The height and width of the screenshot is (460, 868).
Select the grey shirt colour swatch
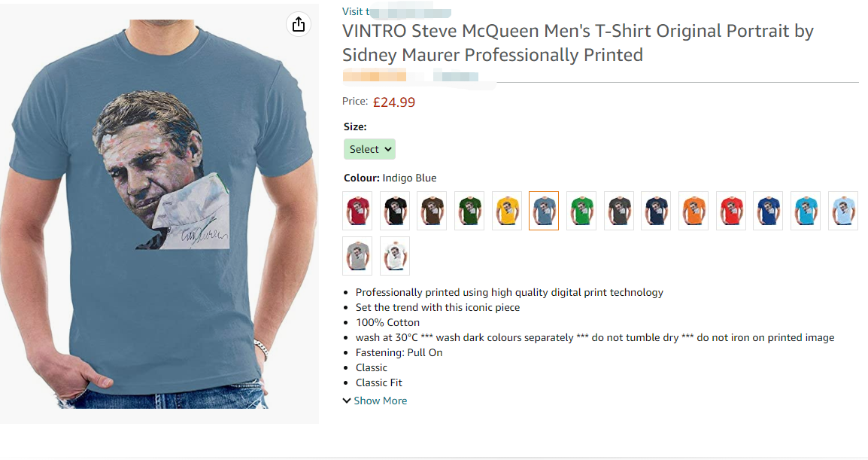pos(357,256)
